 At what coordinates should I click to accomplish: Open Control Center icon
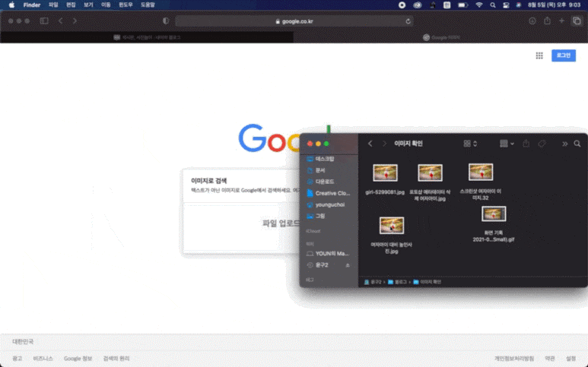(506, 5)
